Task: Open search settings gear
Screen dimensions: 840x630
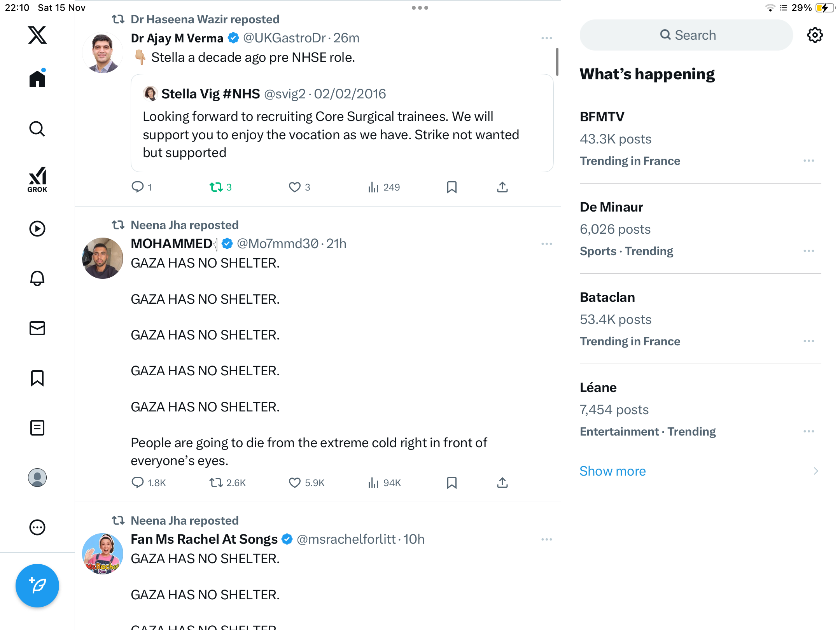Action: (815, 35)
